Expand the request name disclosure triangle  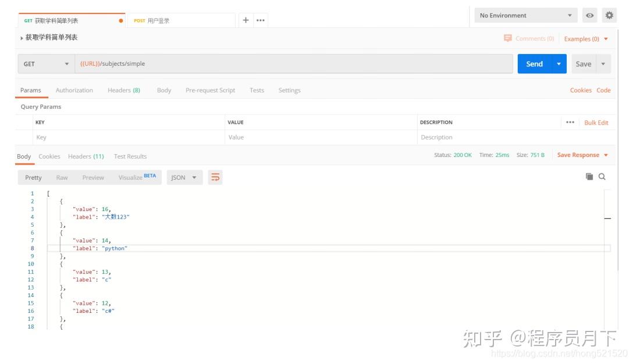[22, 38]
